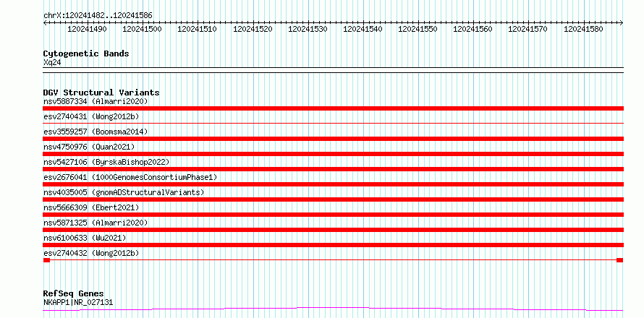
Task: Click ruler position 120241550
Action: point(418,30)
